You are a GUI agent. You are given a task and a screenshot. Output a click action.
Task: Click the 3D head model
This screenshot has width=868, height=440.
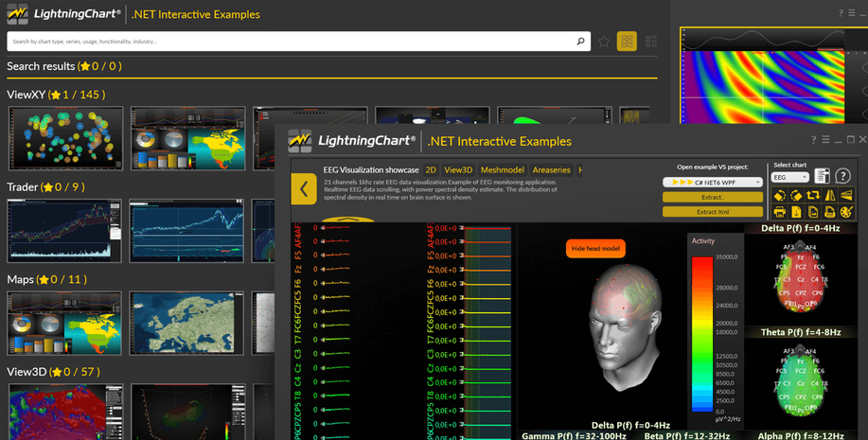pos(625,329)
